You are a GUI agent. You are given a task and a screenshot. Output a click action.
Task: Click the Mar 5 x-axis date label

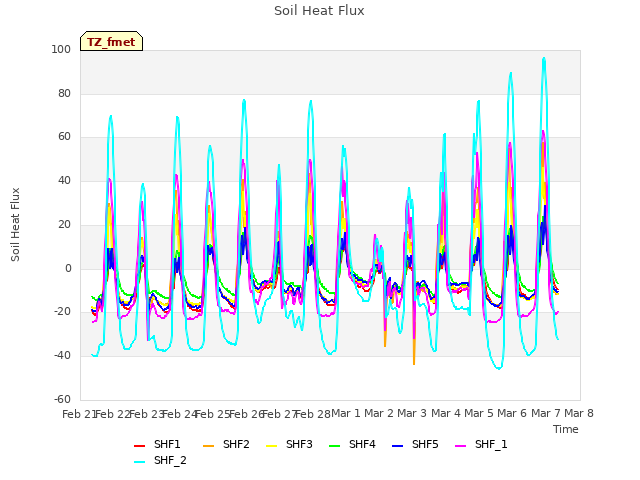point(479,414)
